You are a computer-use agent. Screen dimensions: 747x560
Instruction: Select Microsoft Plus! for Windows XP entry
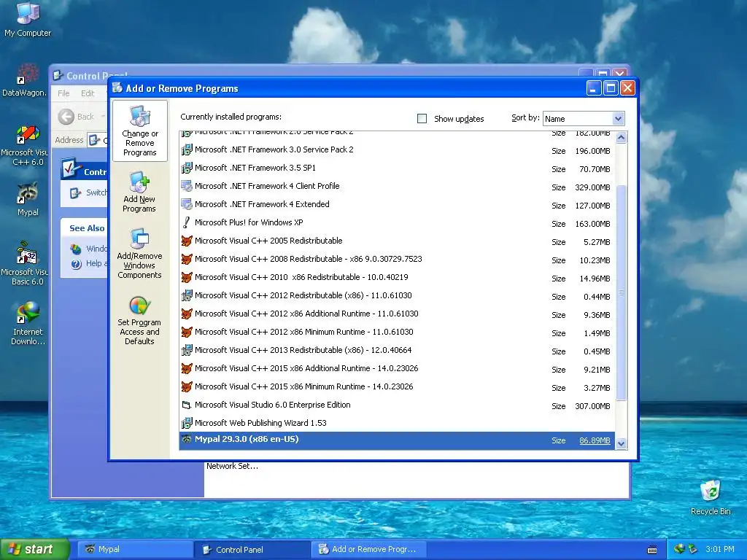pyautogui.click(x=397, y=222)
